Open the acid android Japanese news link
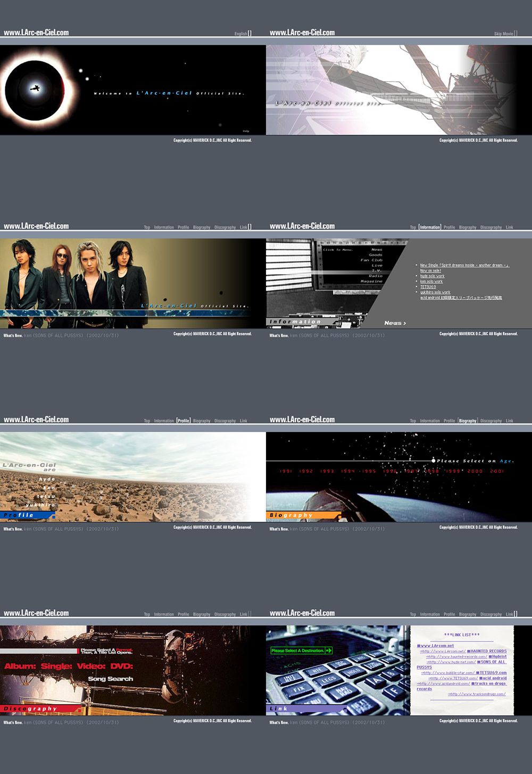532x774 pixels. [x=461, y=298]
